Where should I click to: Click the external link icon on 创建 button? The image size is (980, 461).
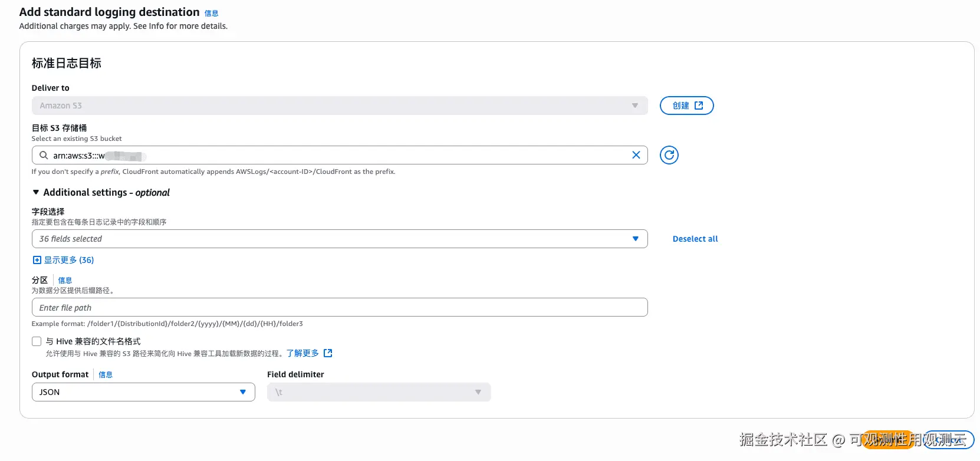(699, 106)
